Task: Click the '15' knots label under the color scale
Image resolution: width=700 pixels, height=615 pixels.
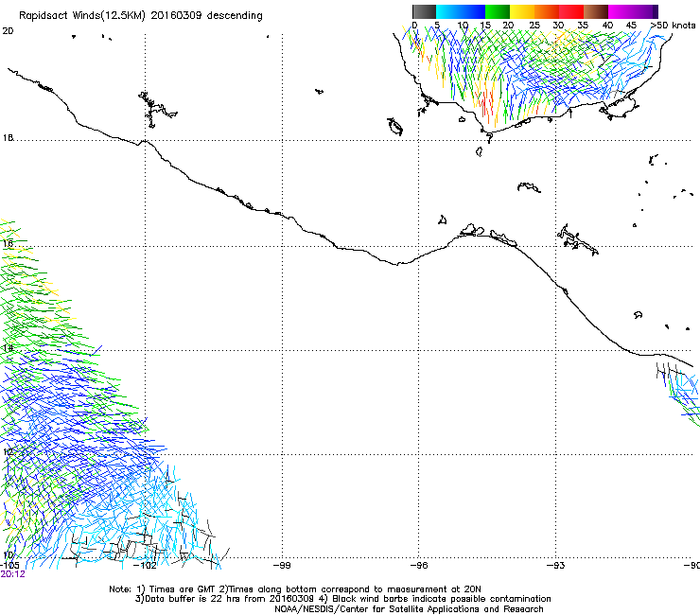Action: [485, 26]
